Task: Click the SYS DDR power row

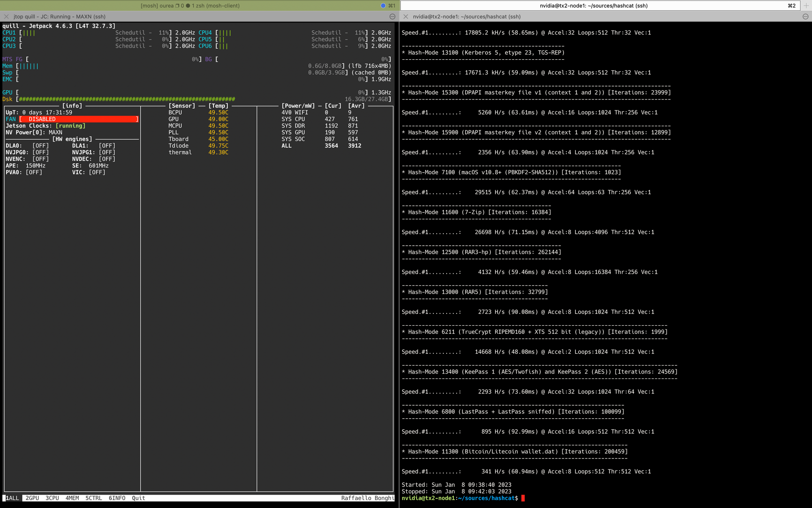Action: tap(320, 126)
